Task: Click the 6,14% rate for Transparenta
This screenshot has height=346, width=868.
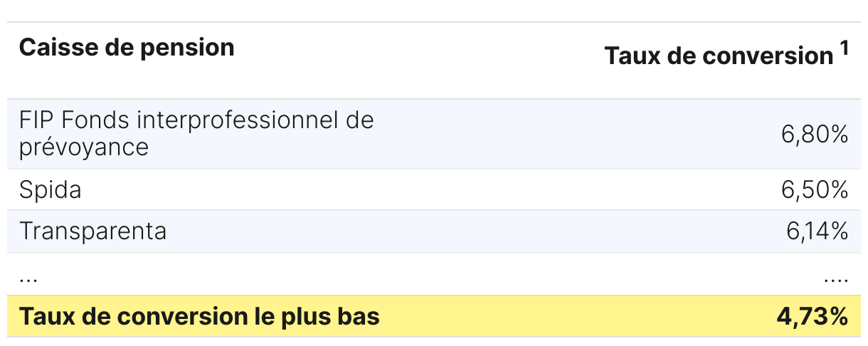Action: [817, 231]
